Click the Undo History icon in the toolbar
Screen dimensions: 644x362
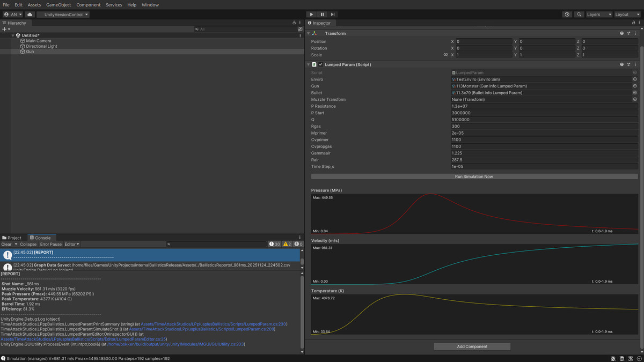[567, 14]
